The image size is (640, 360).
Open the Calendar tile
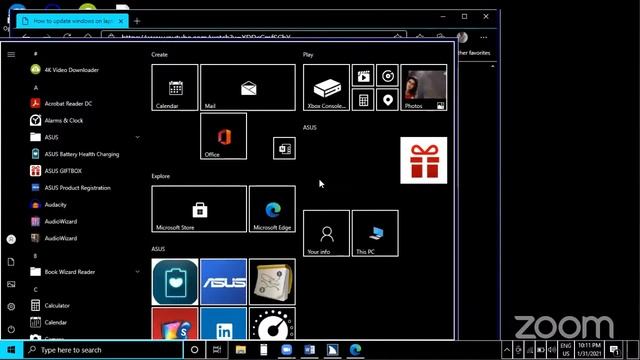(x=175, y=87)
